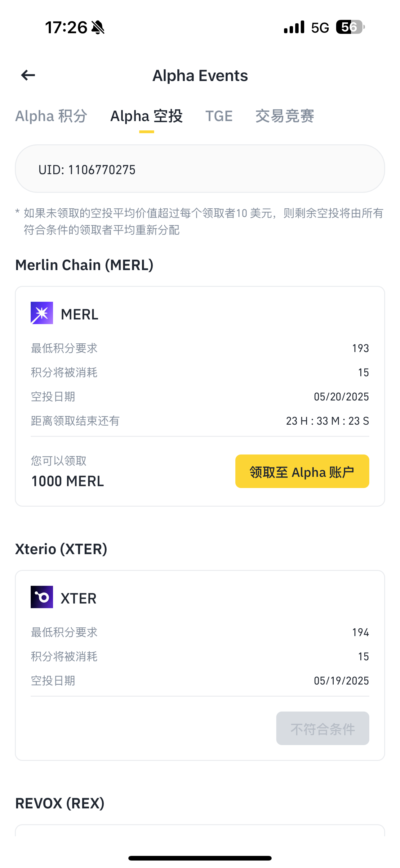This screenshot has height=868, width=400.
Task: Tap the disabled 不符合条件 button
Action: 322,729
